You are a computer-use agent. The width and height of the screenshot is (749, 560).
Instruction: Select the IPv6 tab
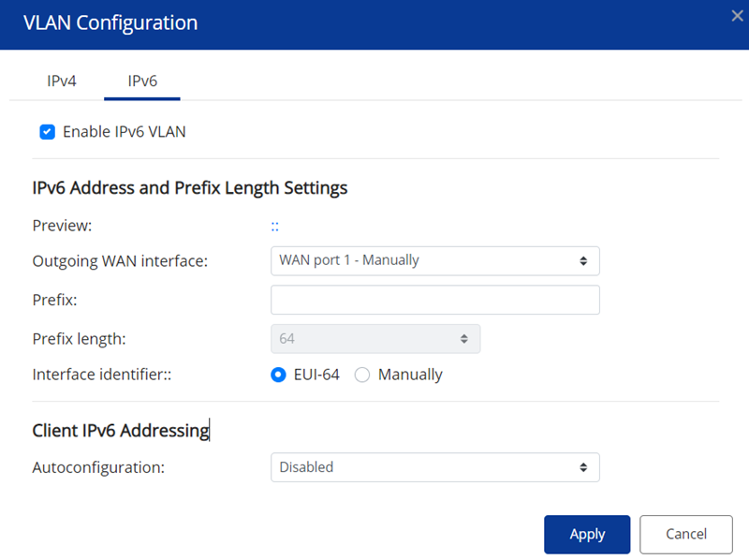(x=142, y=81)
